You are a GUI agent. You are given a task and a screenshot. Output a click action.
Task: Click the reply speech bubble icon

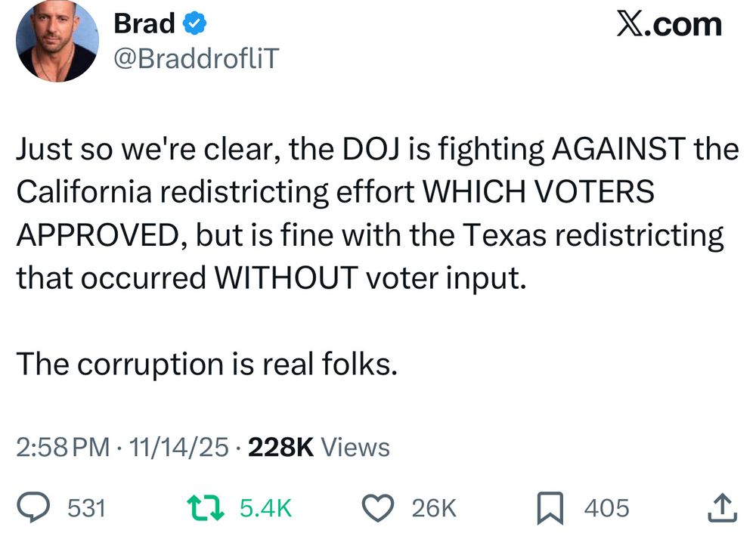33,507
